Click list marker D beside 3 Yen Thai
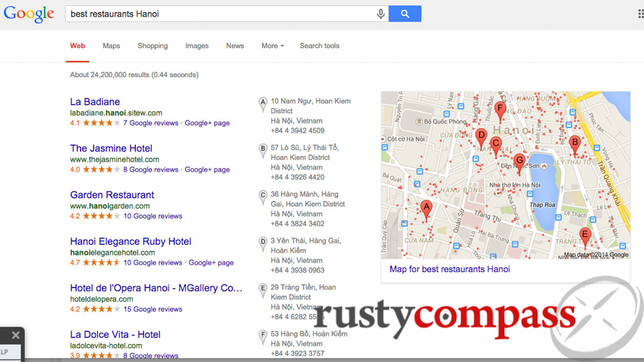Viewport: 644px width, 362px height. (263, 244)
